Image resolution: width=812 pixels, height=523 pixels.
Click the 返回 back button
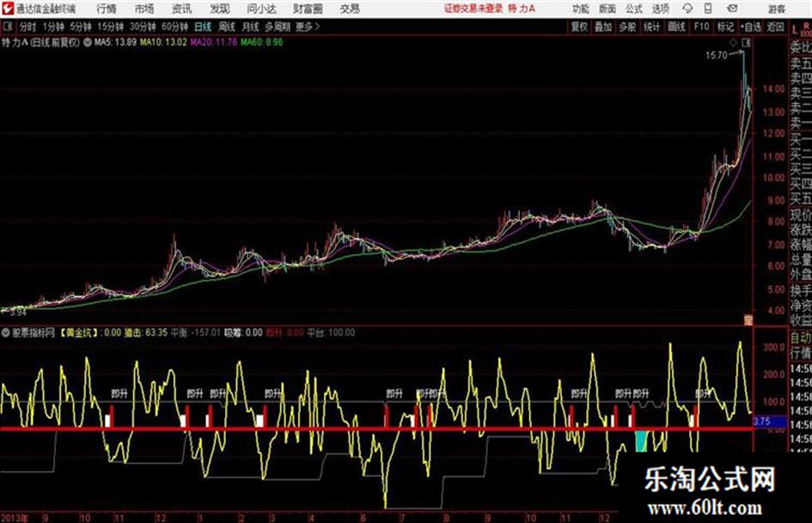pos(775,27)
